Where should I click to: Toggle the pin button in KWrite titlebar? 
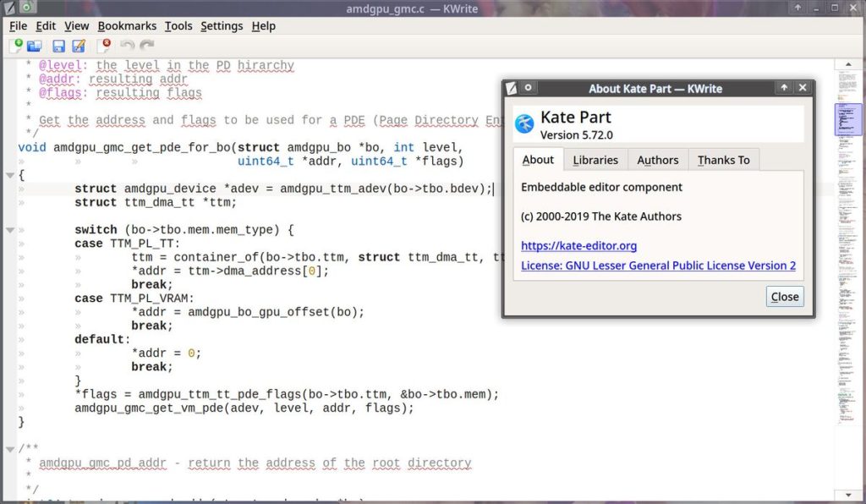point(27,8)
